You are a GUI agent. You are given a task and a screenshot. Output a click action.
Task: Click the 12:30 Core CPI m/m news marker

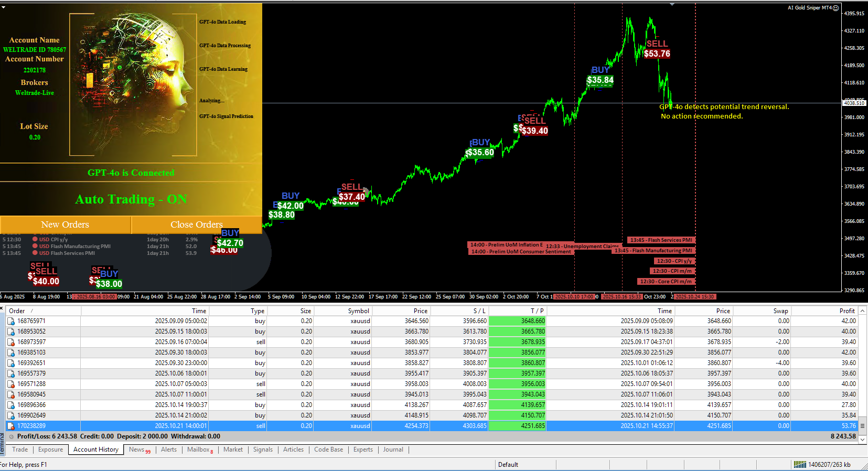(666, 282)
